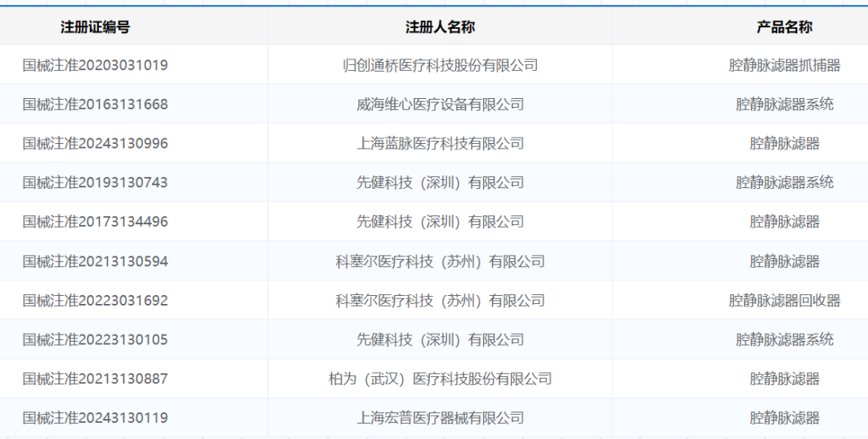Screen dimensions: 868x439
Task: Click 腔静脉滤器系统 in row 国械注准20193130743
Action: 784,183
